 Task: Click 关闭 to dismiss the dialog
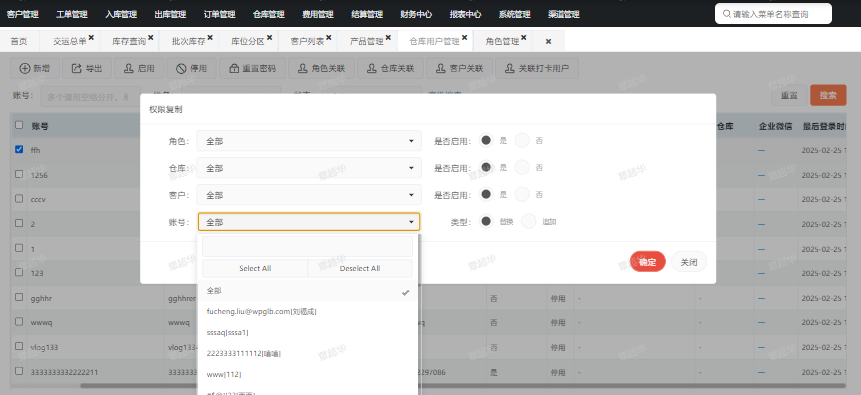tap(689, 262)
